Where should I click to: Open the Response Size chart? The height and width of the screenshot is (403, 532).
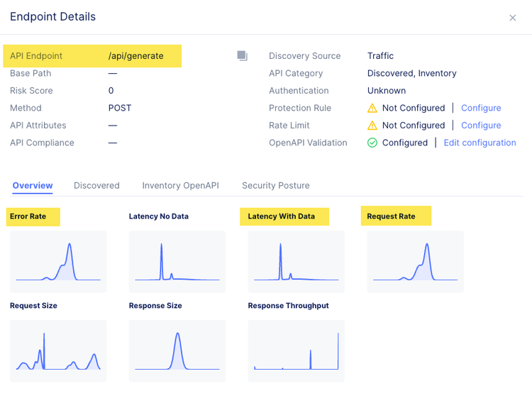click(x=177, y=350)
